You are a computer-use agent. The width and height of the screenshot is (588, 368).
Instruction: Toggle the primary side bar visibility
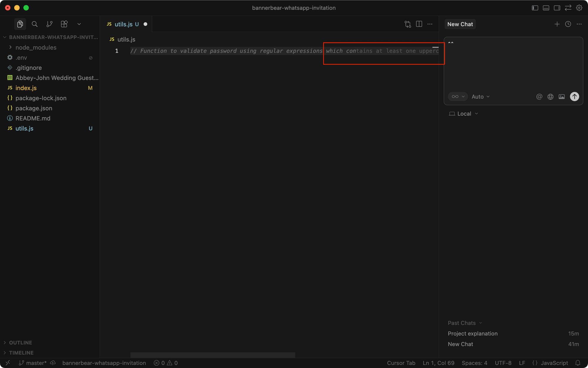click(534, 8)
